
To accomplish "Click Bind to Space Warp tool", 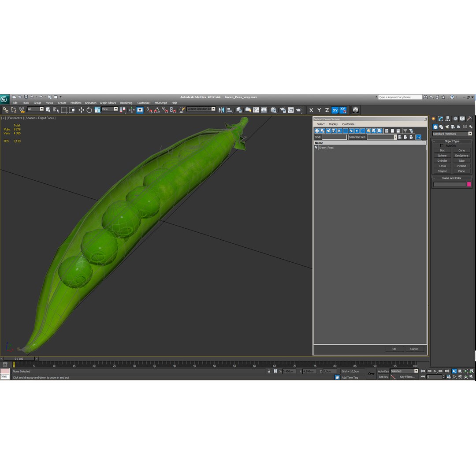I will point(21,110).
